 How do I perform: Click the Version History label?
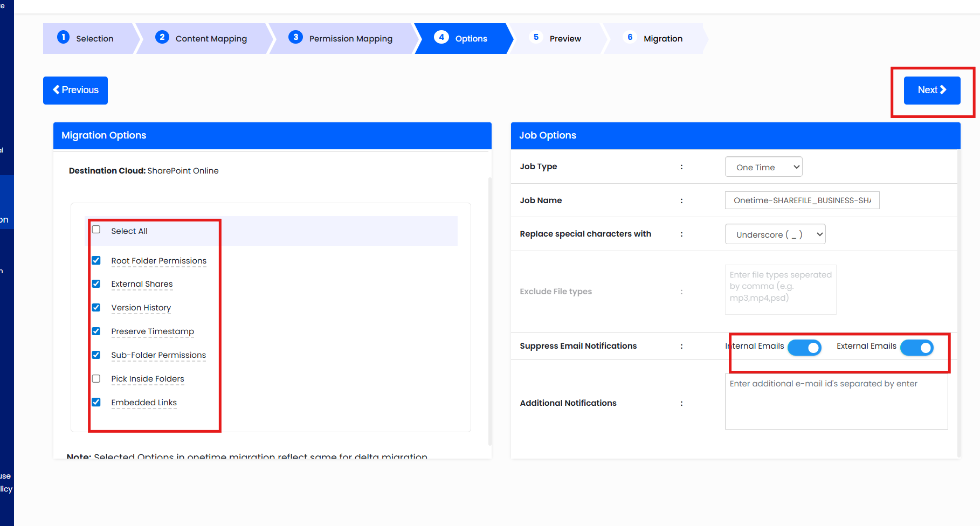tap(141, 308)
